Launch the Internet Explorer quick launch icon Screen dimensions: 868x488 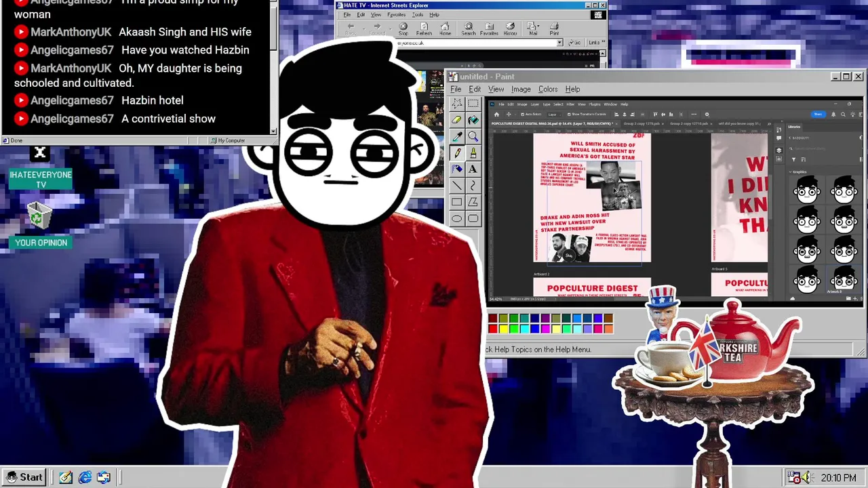tap(85, 477)
